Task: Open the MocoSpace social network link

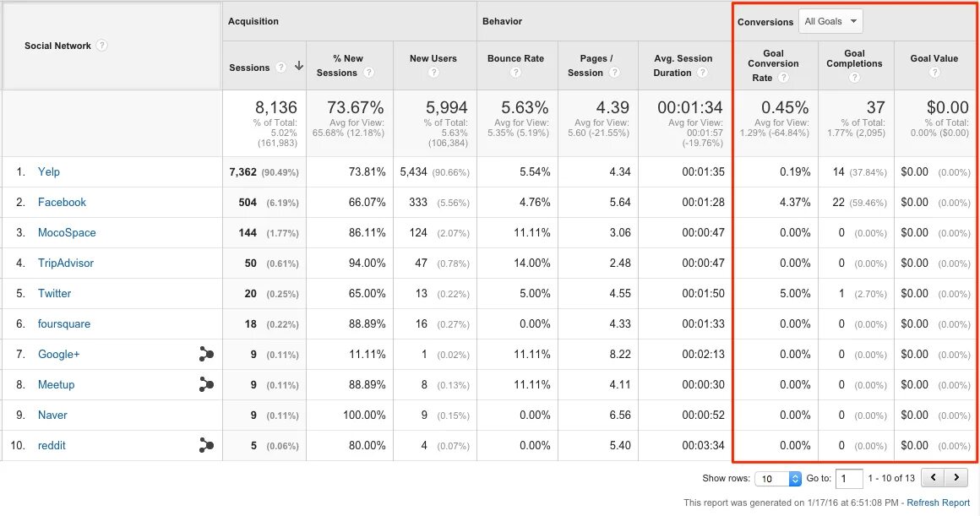Action: pos(67,232)
